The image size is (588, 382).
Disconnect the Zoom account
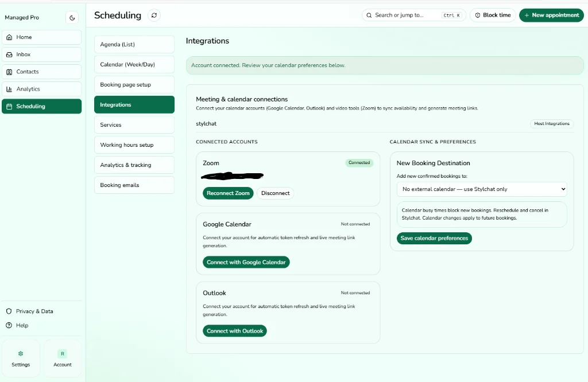click(x=275, y=193)
